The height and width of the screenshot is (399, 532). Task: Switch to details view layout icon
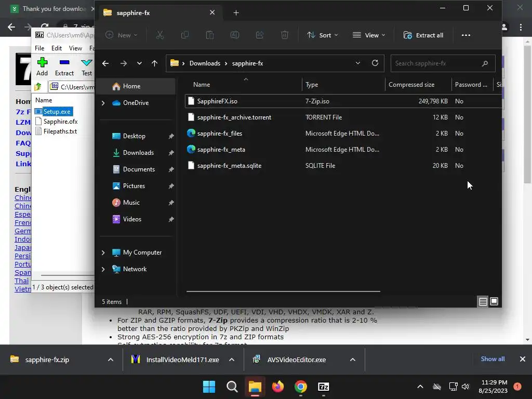483,301
